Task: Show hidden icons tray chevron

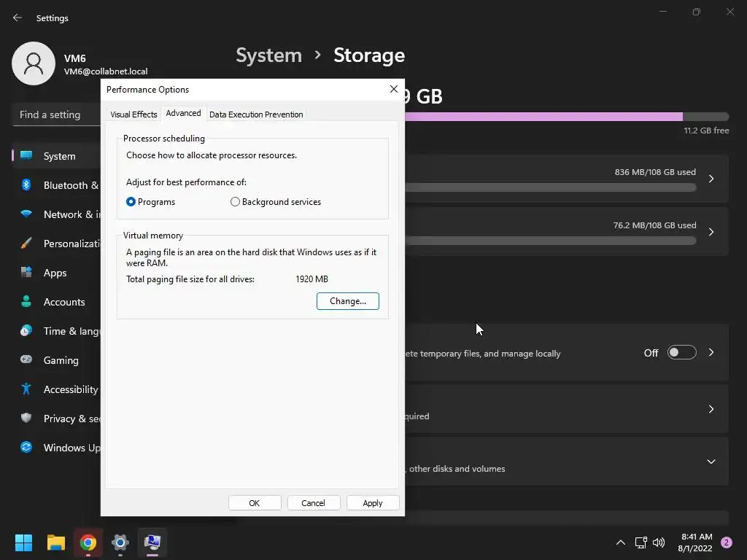Action: point(621,542)
